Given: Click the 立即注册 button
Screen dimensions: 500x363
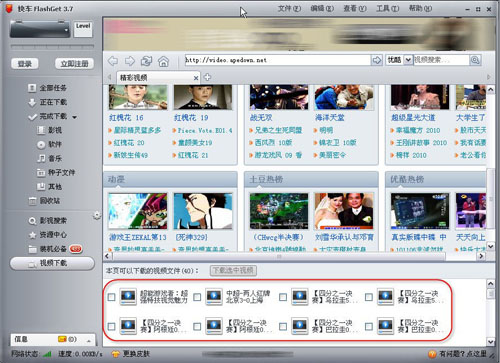Looking at the screenshot, I should [x=75, y=63].
